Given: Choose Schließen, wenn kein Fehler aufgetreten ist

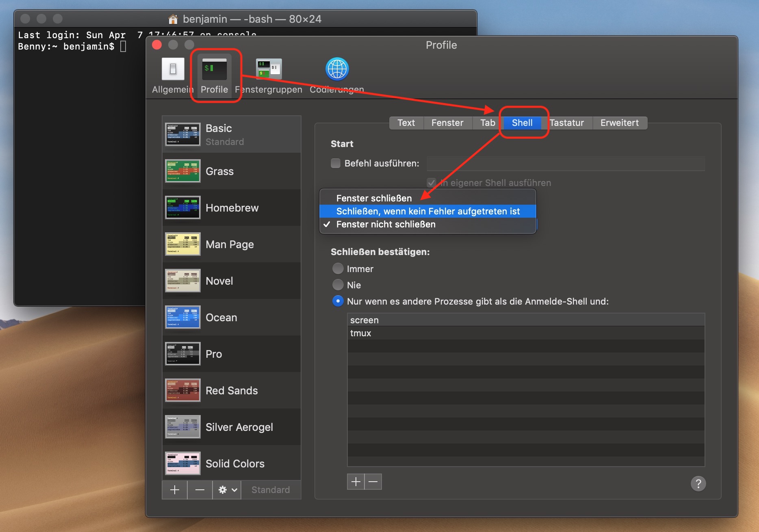Looking at the screenshot, I should click(428, 211).
